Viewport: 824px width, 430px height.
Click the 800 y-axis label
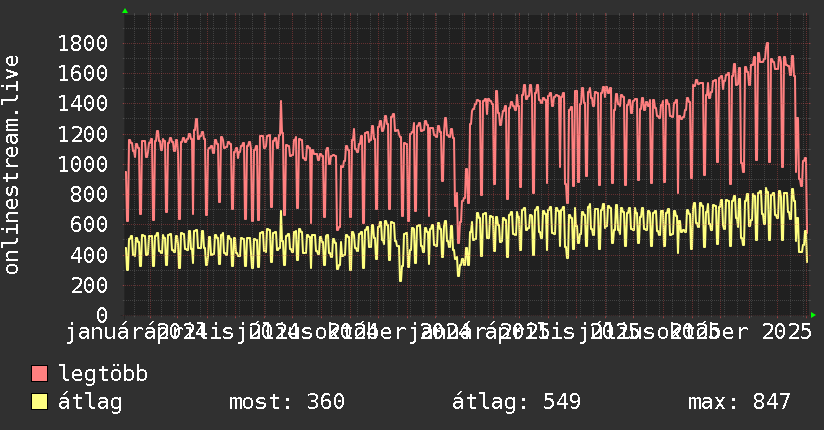pyautogui.click(x=89, y=194)
